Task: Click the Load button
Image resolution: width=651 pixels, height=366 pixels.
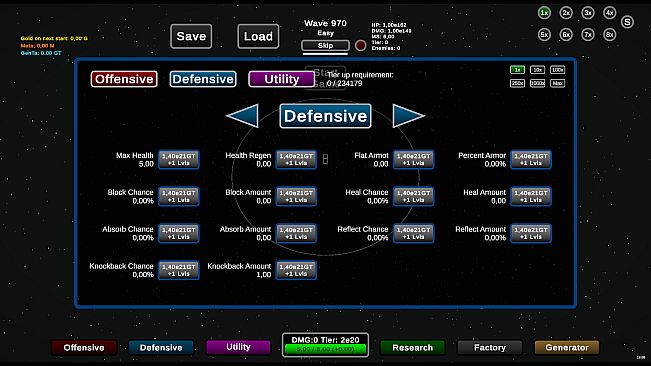Action: point(258,36)
